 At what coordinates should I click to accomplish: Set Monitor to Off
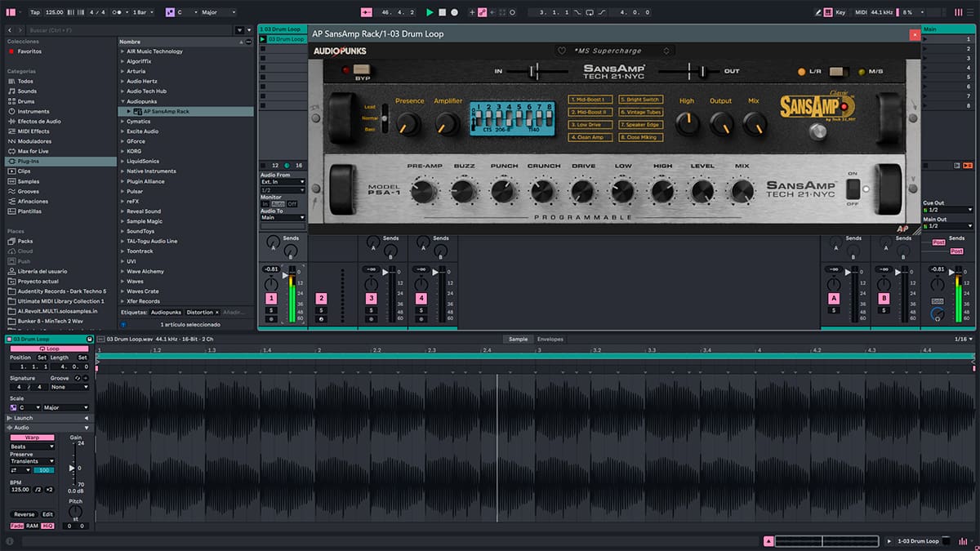292,204
